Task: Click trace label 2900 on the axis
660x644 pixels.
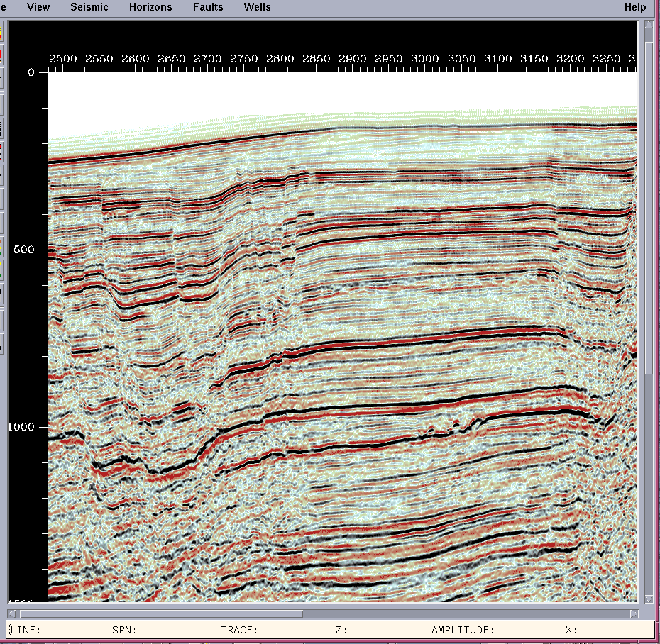Action: tap(352, 59)
